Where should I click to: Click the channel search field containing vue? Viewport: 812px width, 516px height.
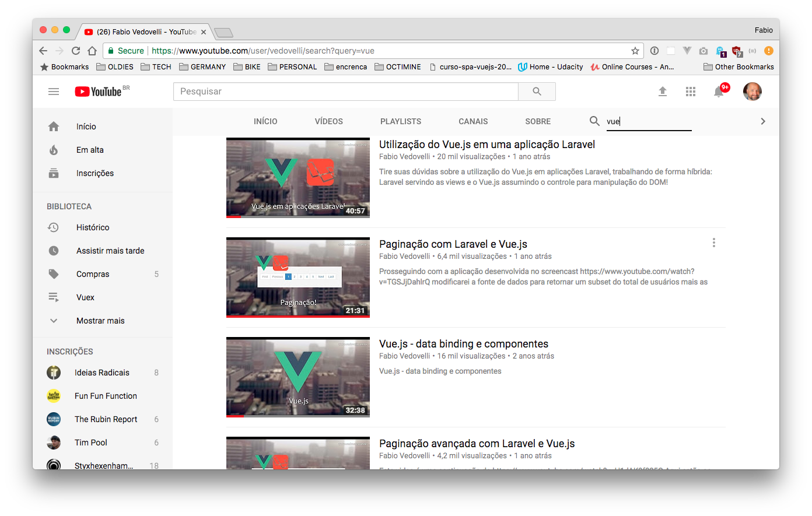(649, 121)
